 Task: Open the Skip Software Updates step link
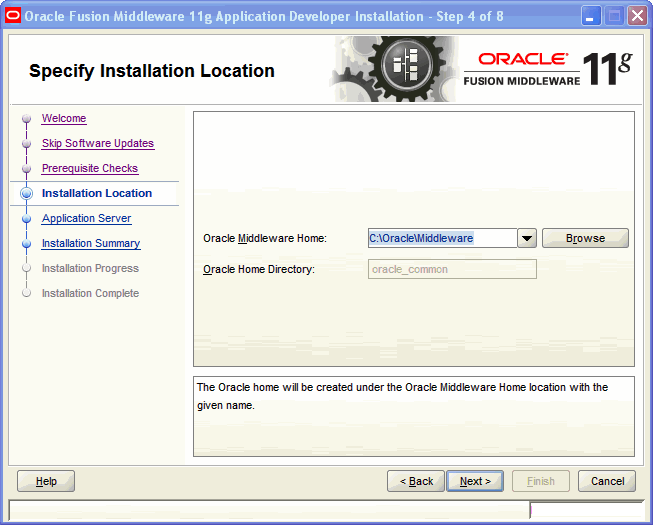98,143
